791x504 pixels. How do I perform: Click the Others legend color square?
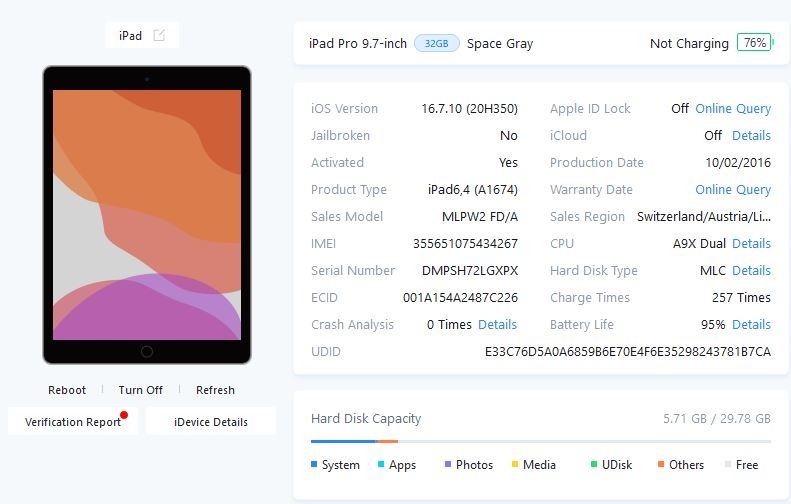tap(661, 464)
